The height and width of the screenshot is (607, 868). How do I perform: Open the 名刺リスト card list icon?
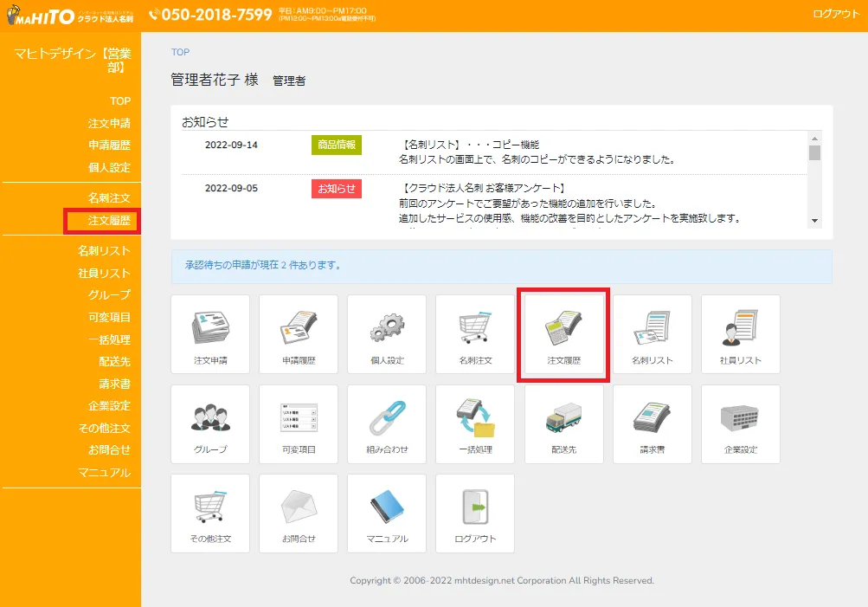[x=652, y=334]
